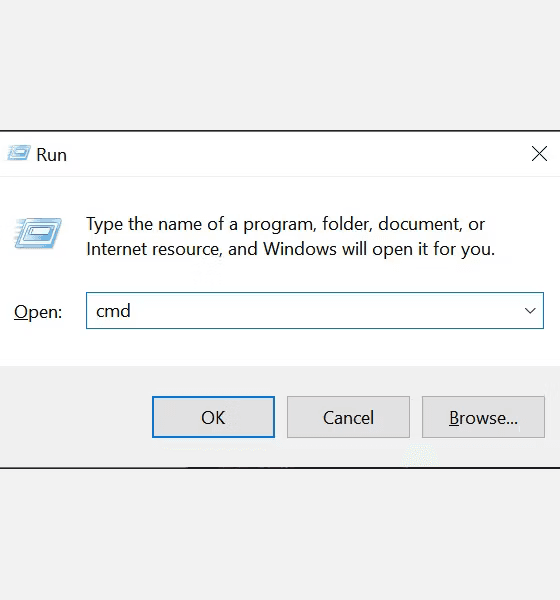Click the Open: label
This screenshot has height=600, width=560.
[x=38, y=312]
